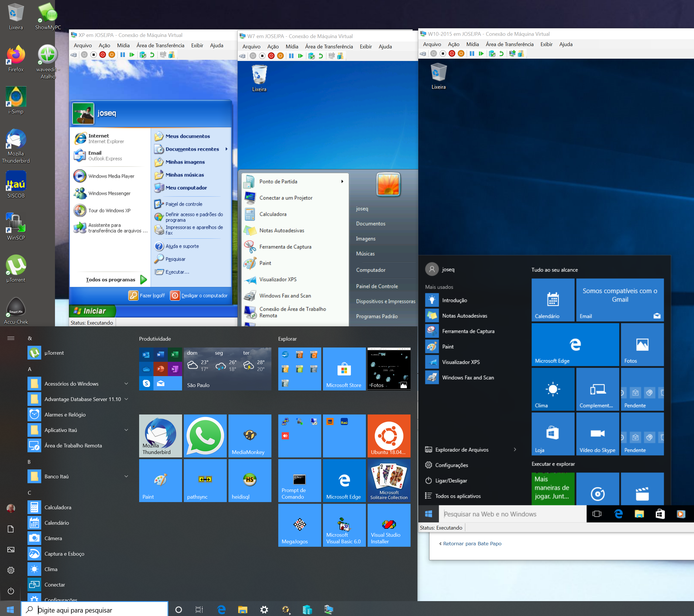Pause the W10-2015 virtual machine
Viewport: 694px width, 616px height.
coord(472,54)
